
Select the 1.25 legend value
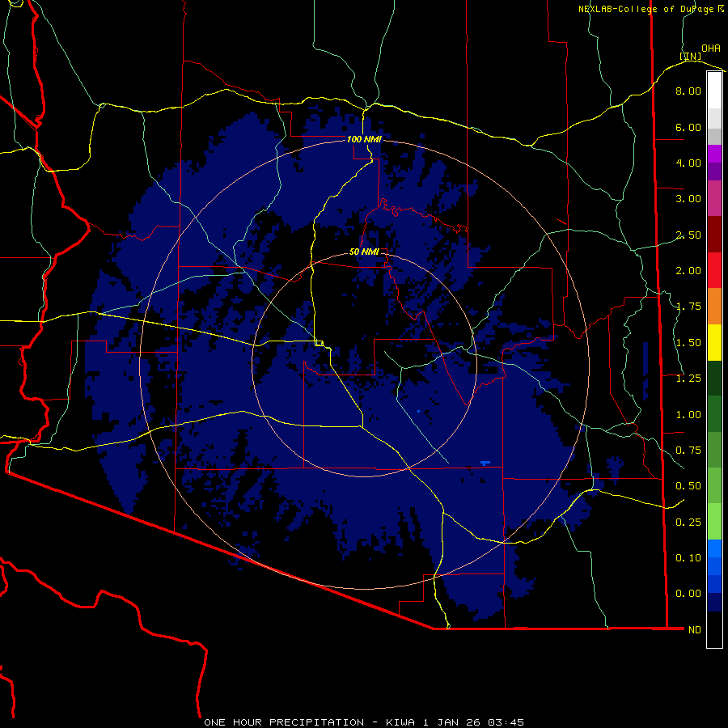[x=688, y=379]
